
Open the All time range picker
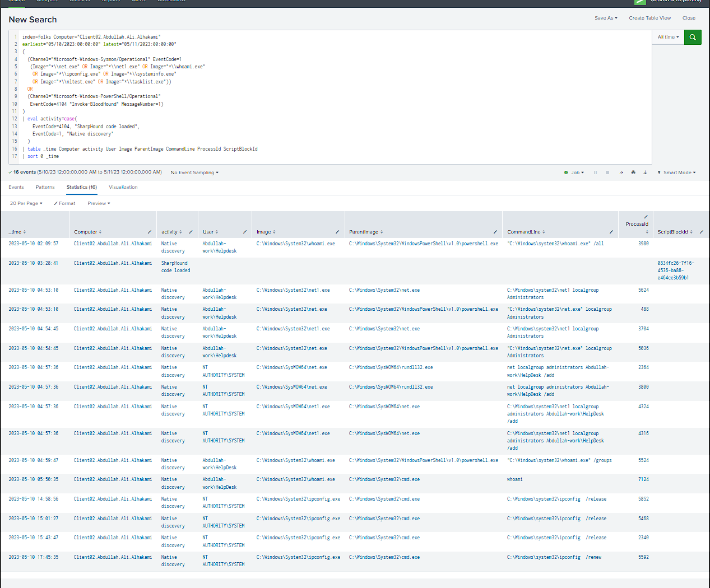tap(668, 37)
